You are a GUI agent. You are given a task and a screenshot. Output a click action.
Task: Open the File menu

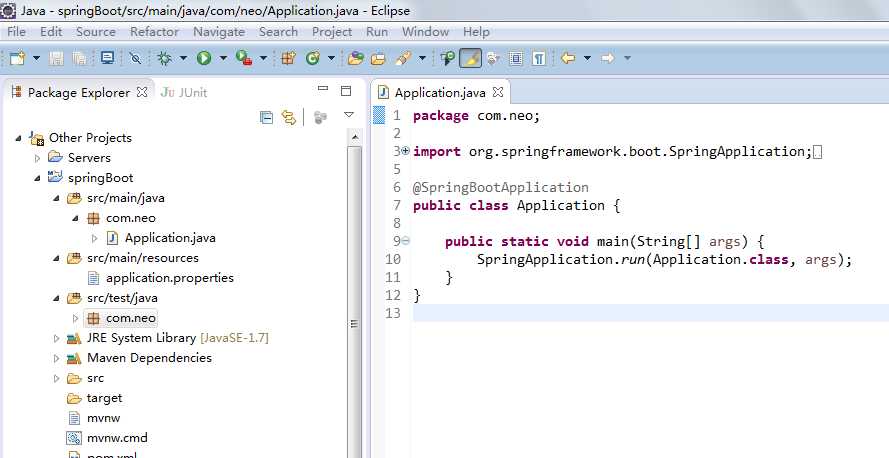click(16, 32)
